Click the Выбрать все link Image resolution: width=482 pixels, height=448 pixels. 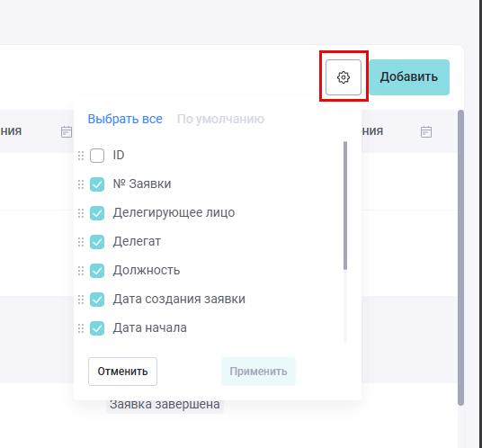tap(125, 119)
